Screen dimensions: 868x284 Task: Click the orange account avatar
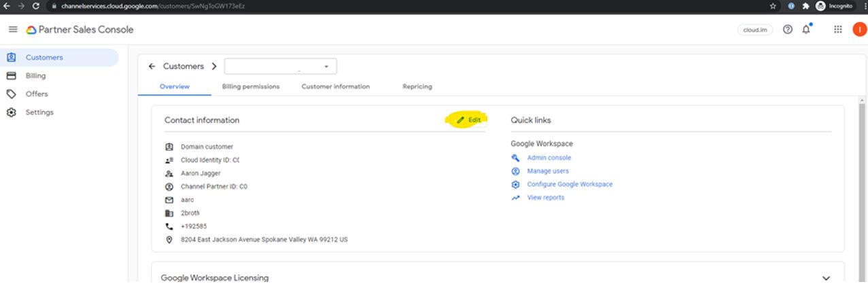858,30
